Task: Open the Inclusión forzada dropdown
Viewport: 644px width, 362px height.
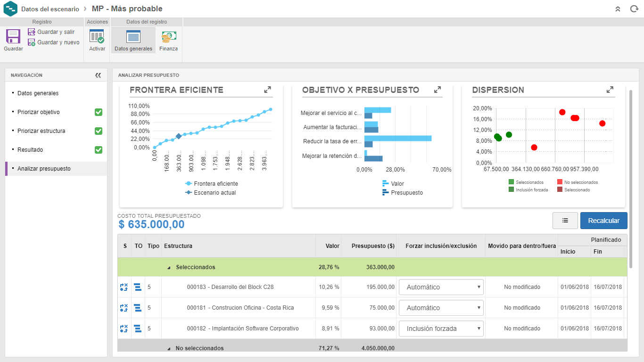Action: tap(441, 329)
